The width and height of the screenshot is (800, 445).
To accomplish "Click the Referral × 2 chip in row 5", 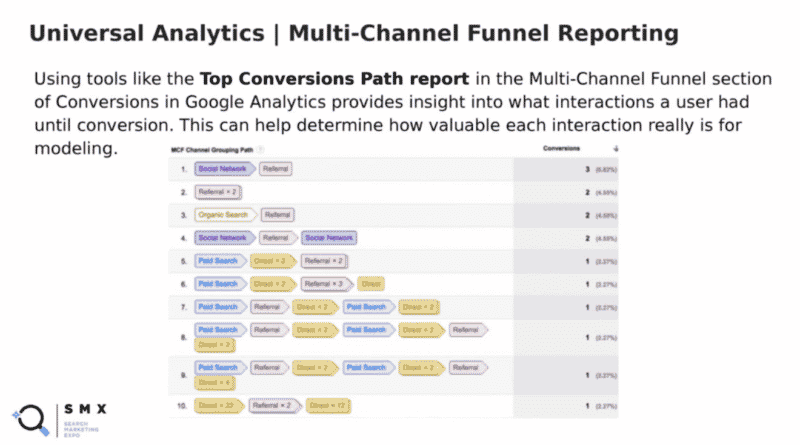I will [x=324, y=261].
